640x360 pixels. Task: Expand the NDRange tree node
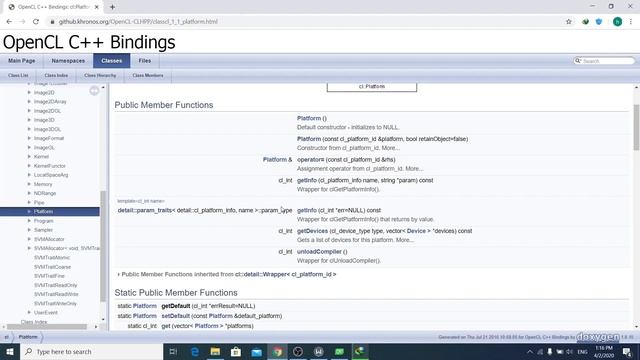(29, 193)
